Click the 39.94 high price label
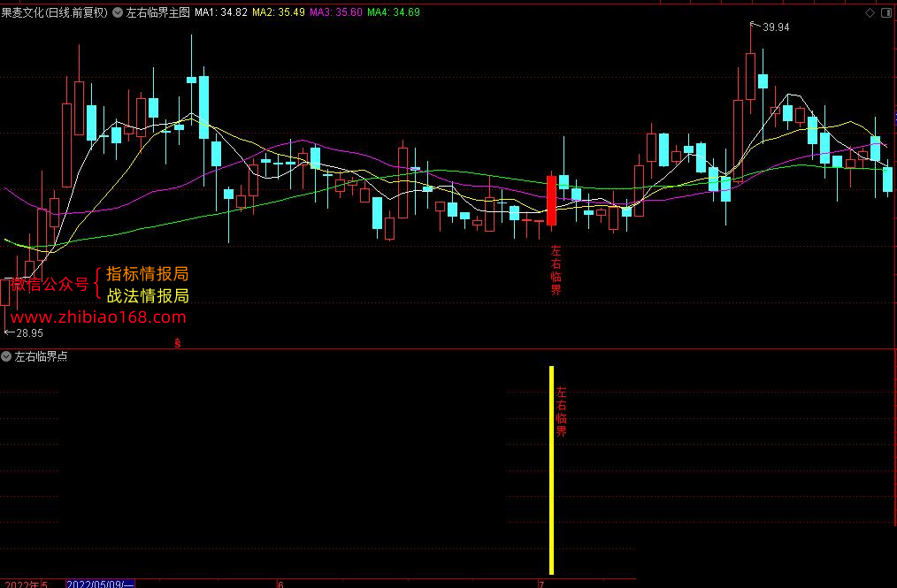Image resolution: width=897 pixels, height=588 pixels. pyautogui.click(x=776, y=27)
